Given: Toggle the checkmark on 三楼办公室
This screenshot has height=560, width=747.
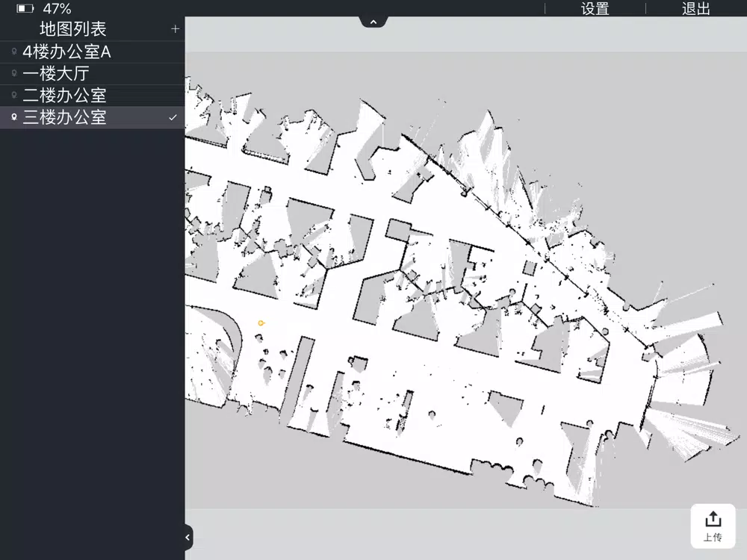Looking at the screenshot, I should (x=173, y=117).
